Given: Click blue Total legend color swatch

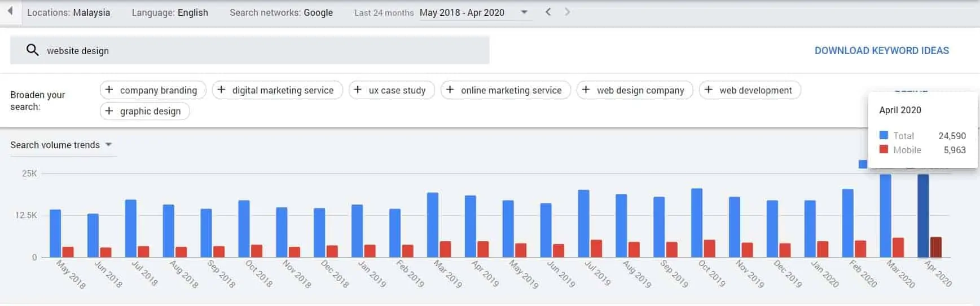Looking at the screenshot, I should (x=884, y=135).
